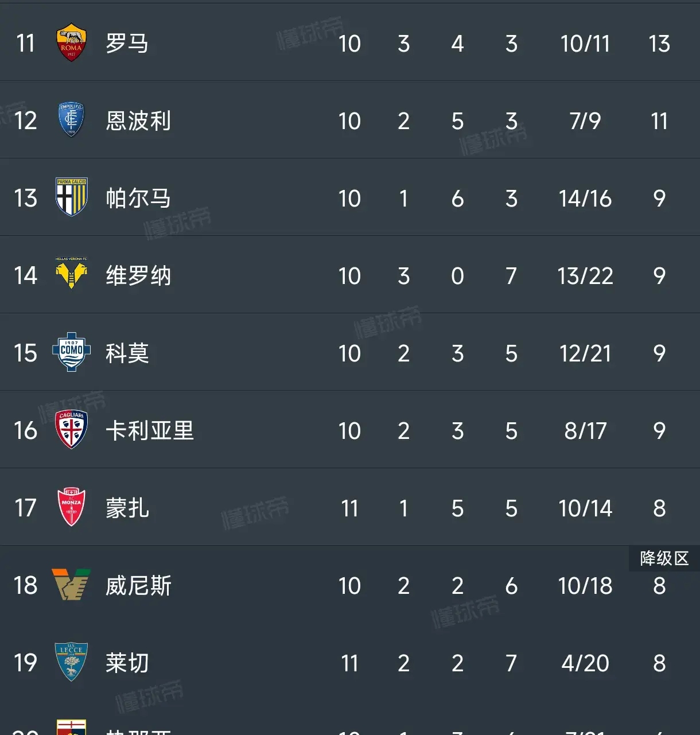
Task: Open team name 帕尔马
Action: coord(138,199)
